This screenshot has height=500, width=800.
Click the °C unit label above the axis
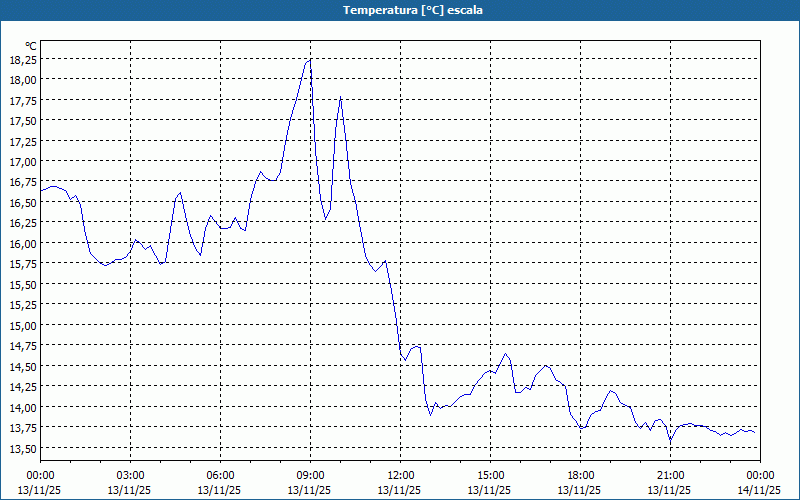pyautogui.click(x=31, y=46)
